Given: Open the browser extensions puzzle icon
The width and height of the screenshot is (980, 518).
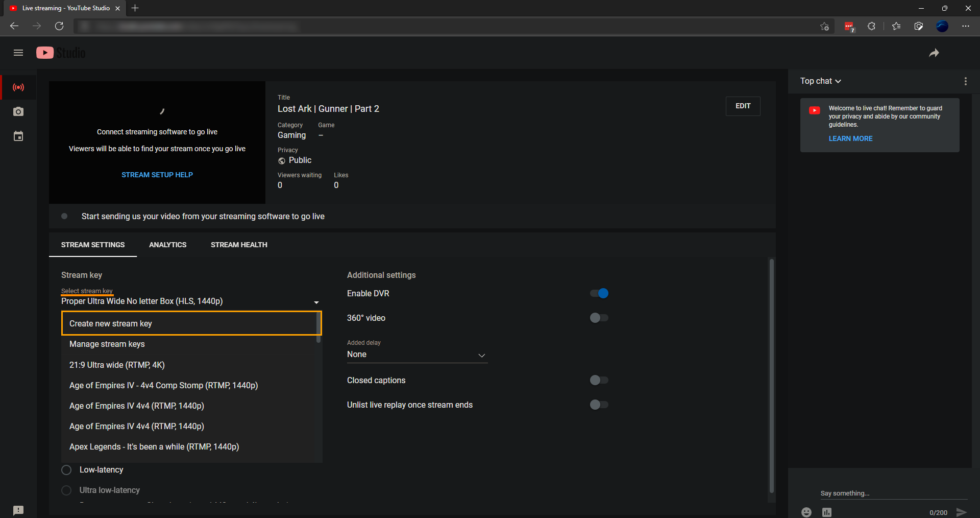Looking at the screenshot, I should coord(872,26).
